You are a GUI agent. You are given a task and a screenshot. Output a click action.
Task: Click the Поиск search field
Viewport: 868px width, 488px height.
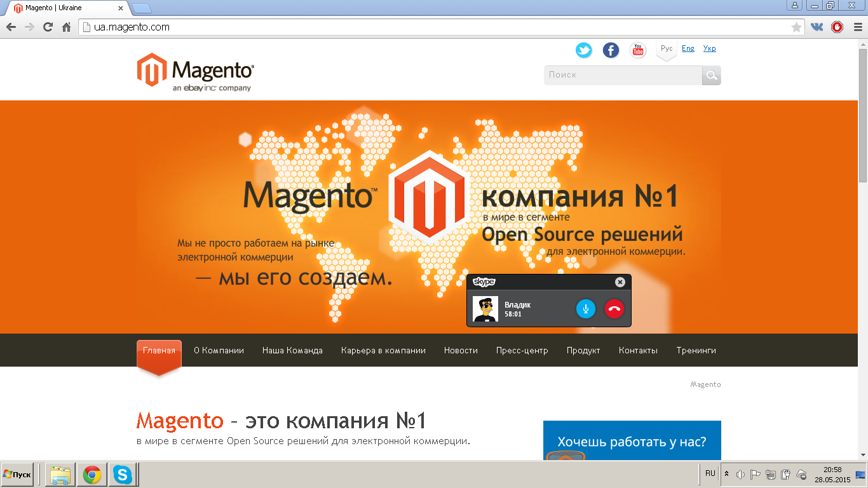(x=623, y=75)
